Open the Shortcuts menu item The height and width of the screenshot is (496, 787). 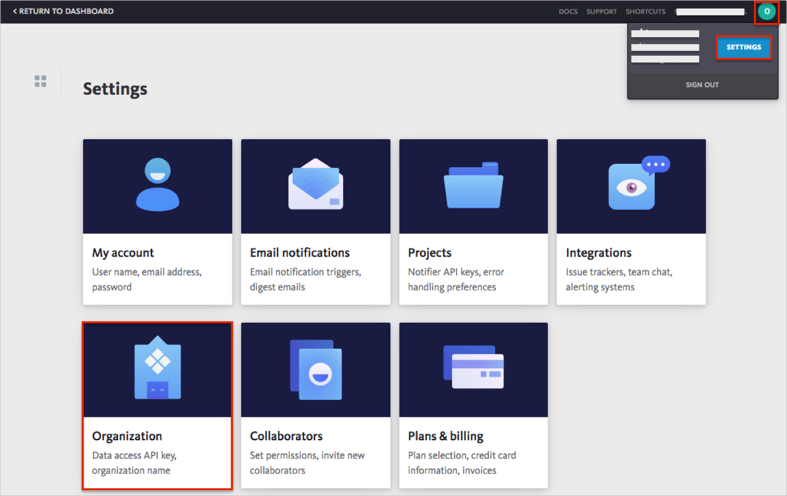point(645,12)
